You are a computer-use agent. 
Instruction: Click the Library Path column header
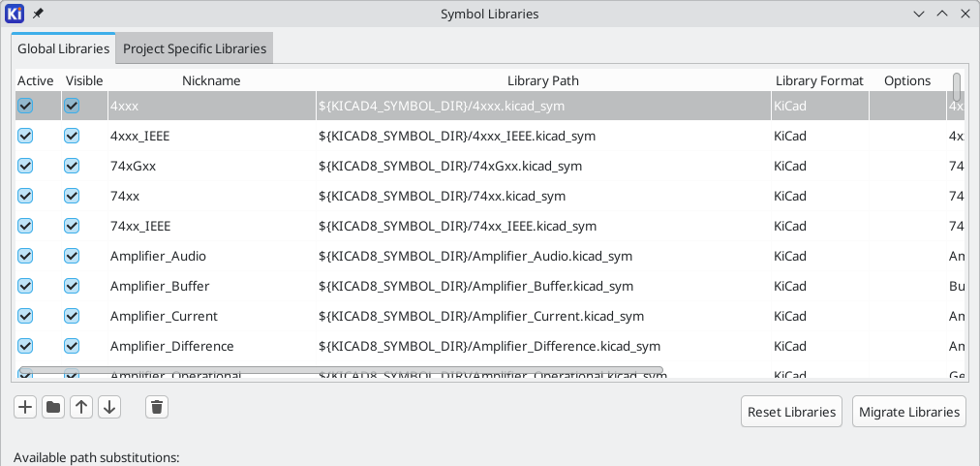(x=543, y=80)
